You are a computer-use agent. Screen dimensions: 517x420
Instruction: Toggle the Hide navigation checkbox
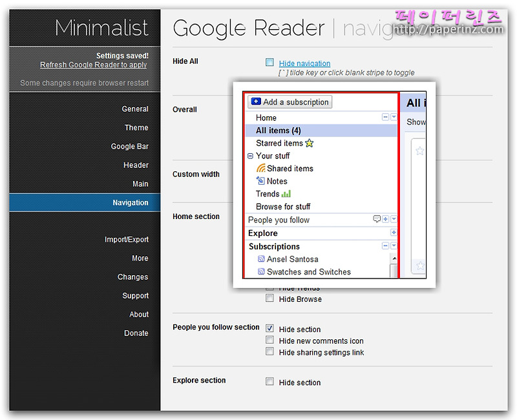tap(269, 62)
